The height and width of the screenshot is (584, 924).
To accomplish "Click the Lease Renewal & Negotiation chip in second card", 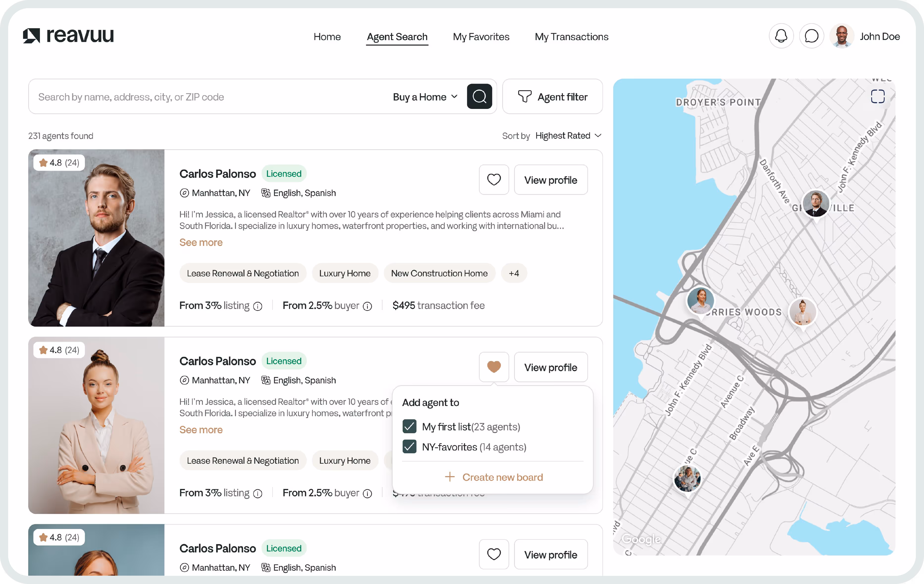I will click(243, 460).
